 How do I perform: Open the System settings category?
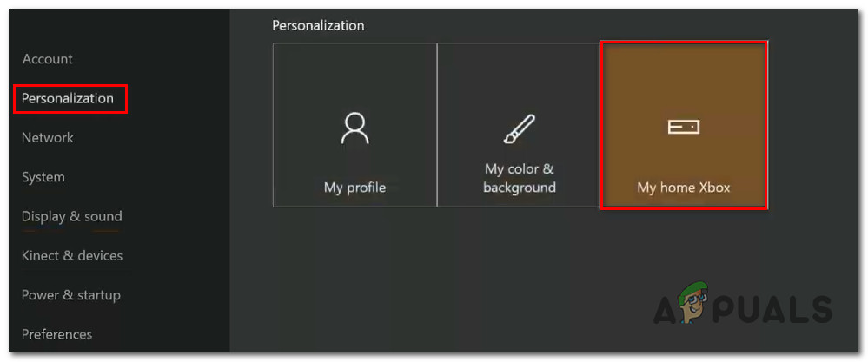coord(43,177)
